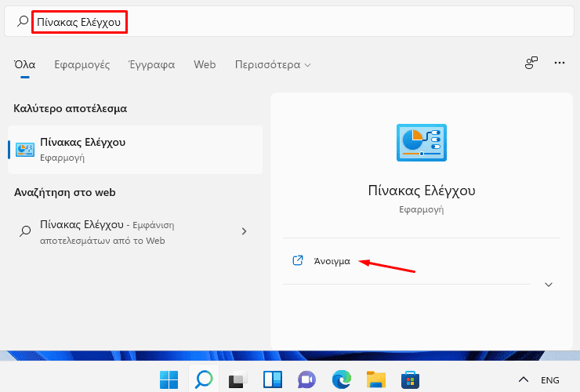This screenshot has height=392, width=580.
Task: Click the search magnifier icon in search box
Action: [x=23, y=21]
